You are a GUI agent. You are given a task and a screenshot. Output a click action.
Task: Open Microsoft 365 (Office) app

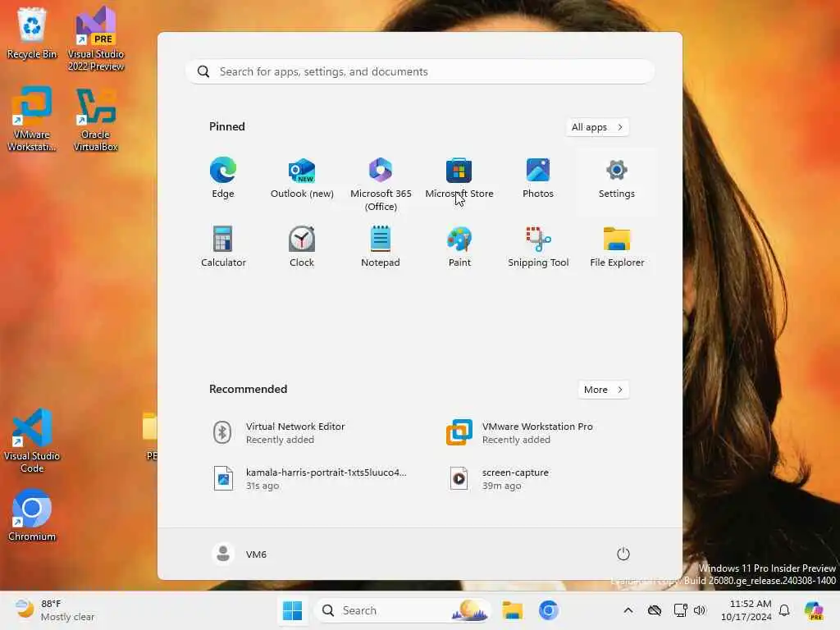tap(381, 184)
